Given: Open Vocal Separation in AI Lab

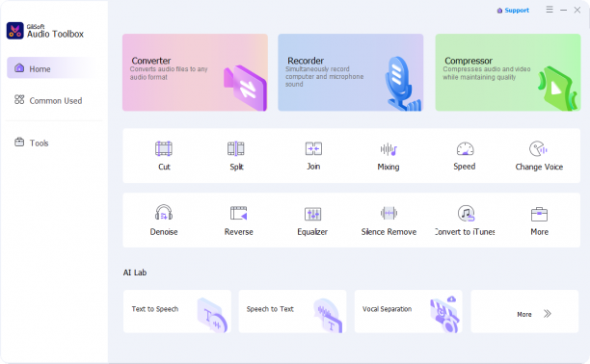Looking at the screenshot, I should tap(408, 311).
